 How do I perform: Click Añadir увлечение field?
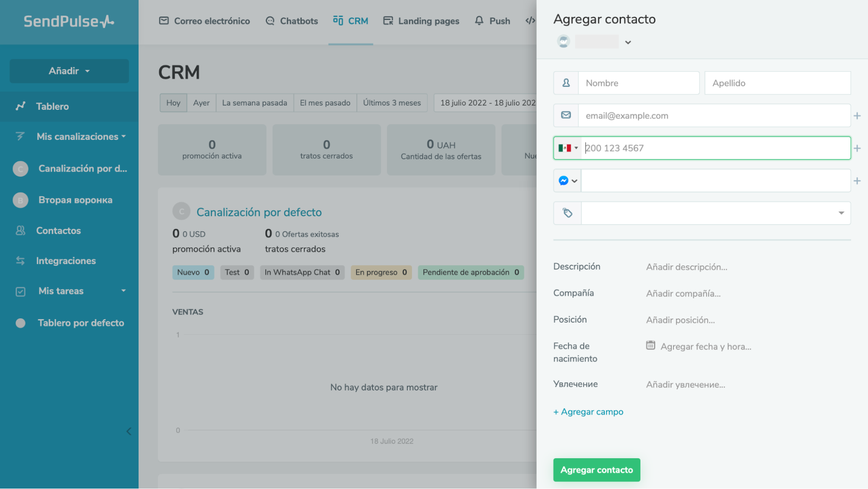point(686,385)
